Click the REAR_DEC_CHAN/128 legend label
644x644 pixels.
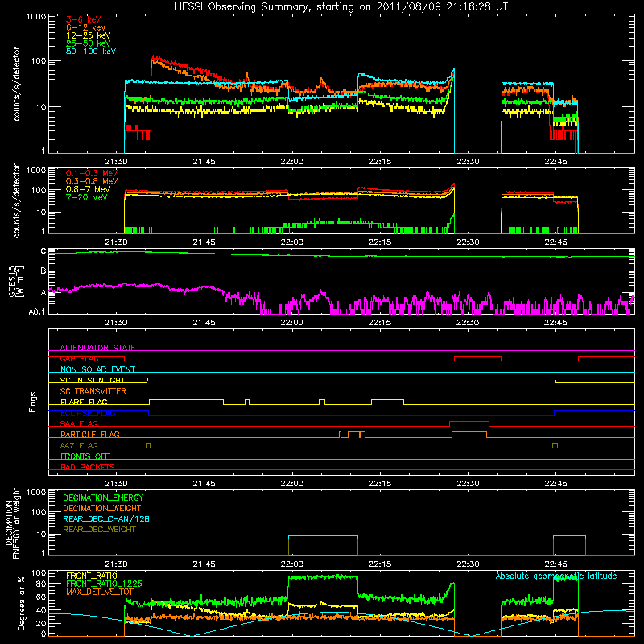pos(106,518)
